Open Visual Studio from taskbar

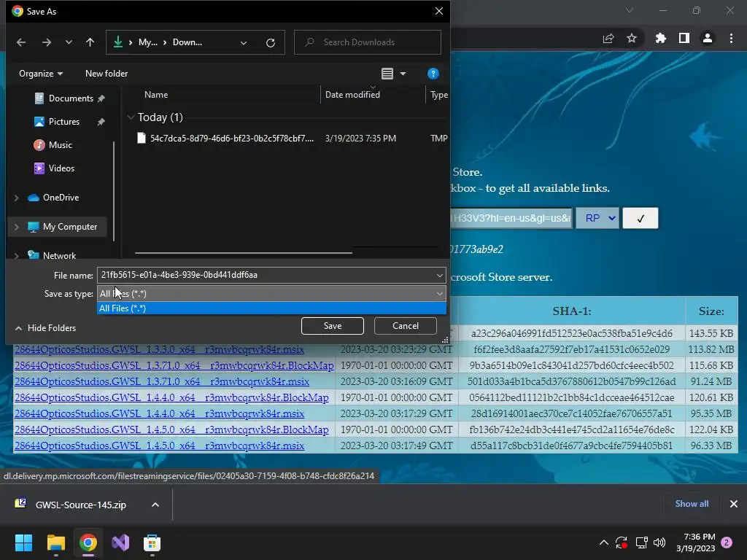[x=120, y=542]
